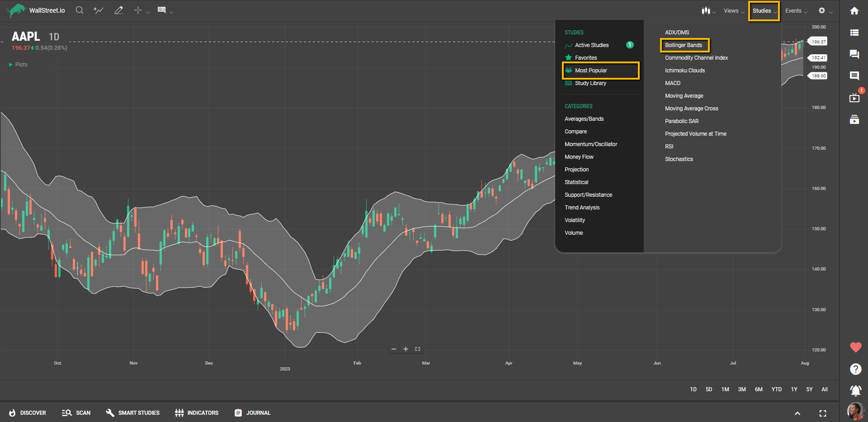Image resolution: width=868 pixels, height=422 pixels.
Task: Select the 1Y time range
Action: (x=794, y=389)
